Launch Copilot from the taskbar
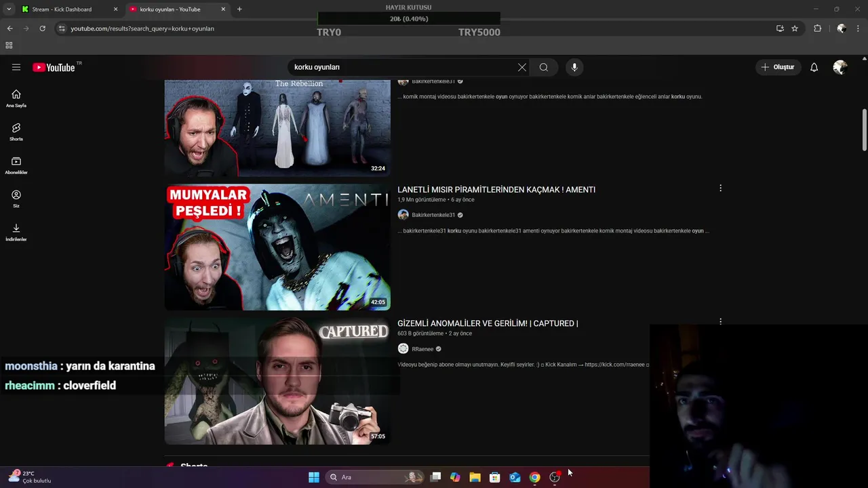Viewport: 868px width, 488px height. tap(455, 477)
